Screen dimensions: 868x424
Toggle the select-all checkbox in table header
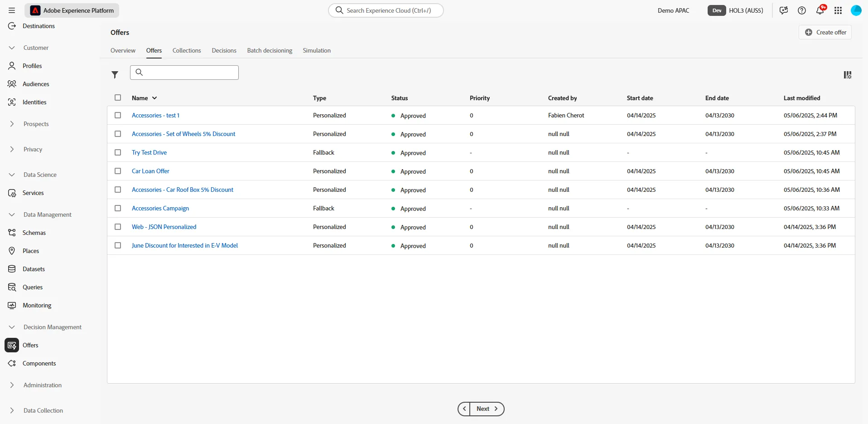pos(118,97)
